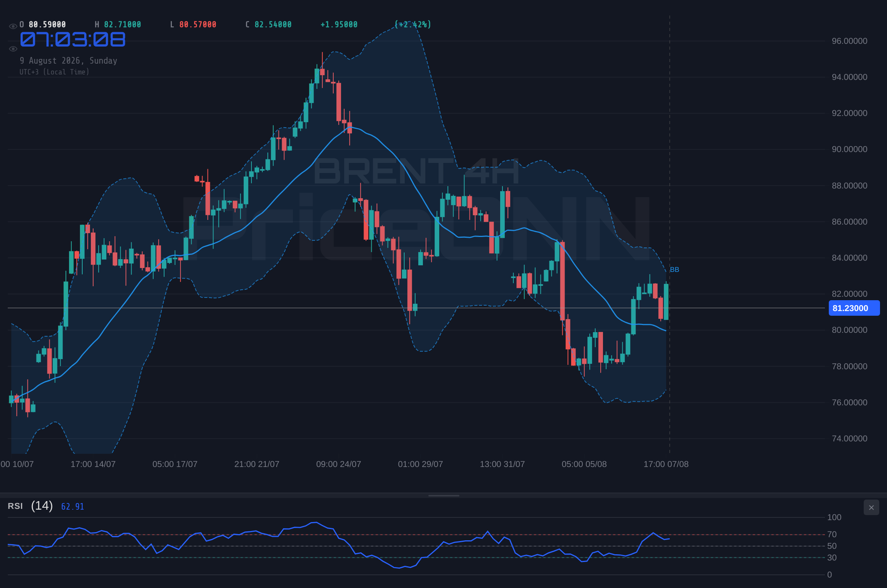Click the RSI axis label 100

click(x=834, y=517)
